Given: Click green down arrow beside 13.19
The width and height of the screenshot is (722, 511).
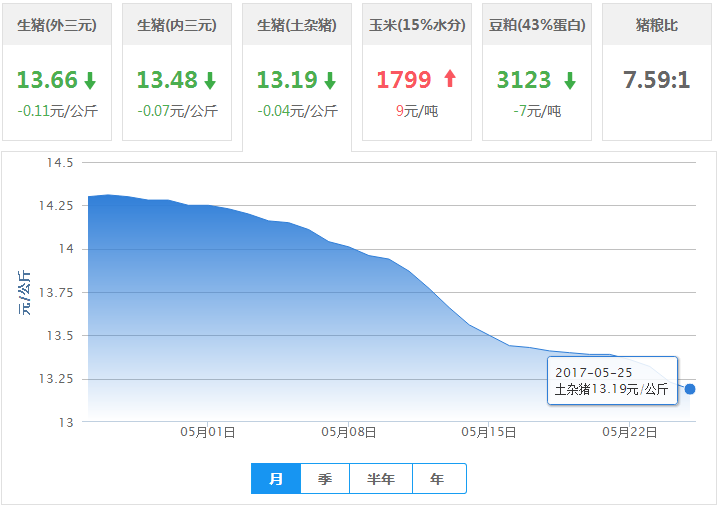Looking at the screenshot, I should point(330,80).
